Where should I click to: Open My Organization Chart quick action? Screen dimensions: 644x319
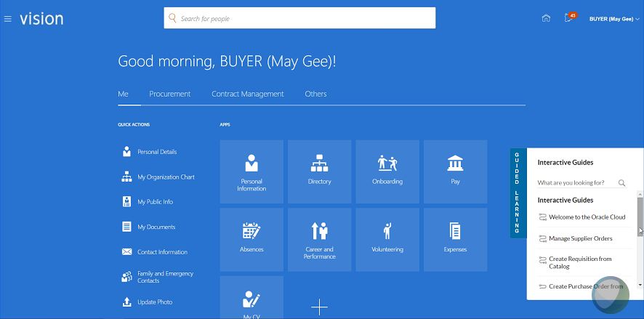tap(166, 177)
